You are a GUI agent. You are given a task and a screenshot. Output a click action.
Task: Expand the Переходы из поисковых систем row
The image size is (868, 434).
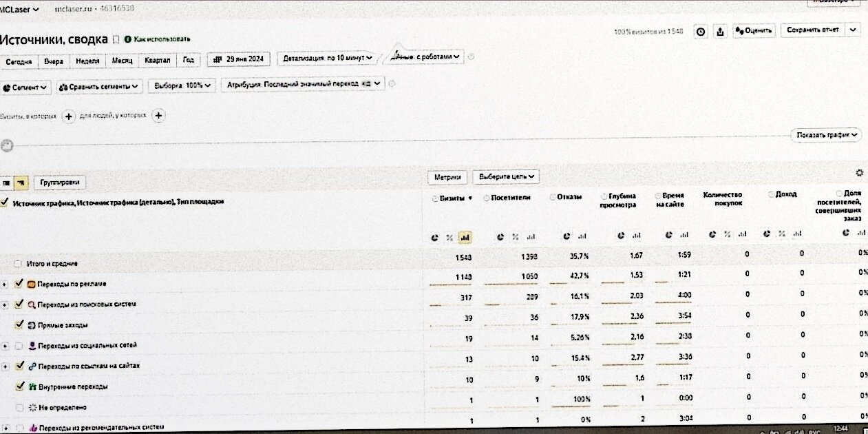[x=5, y=304]
